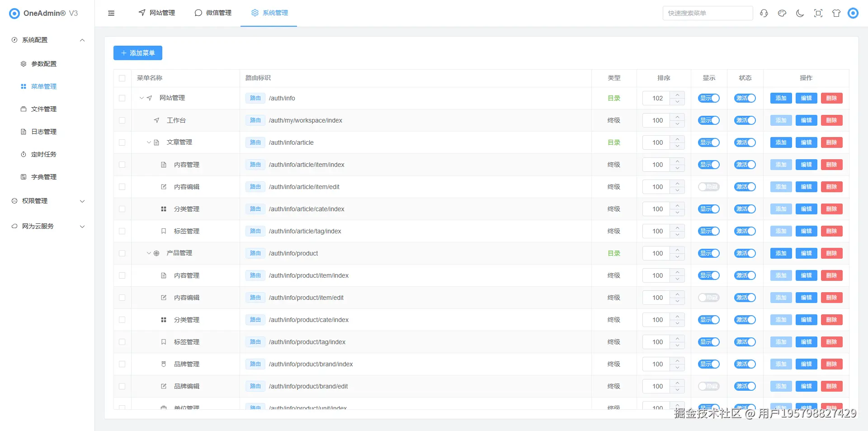
Task: Click the grid icon of /auth/info/article/cate/index row
Action: (x=164, y=209)
